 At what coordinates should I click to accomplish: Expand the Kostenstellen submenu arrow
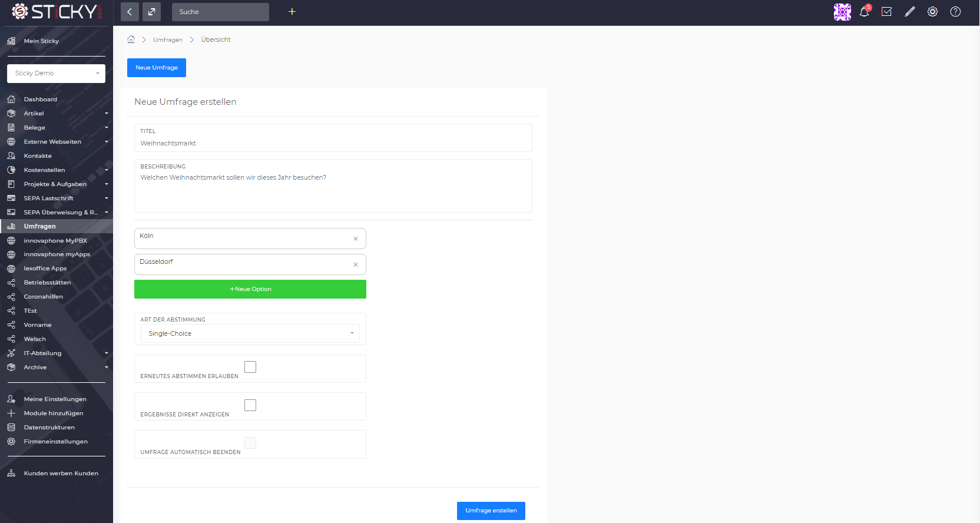[x=107, y=170]
